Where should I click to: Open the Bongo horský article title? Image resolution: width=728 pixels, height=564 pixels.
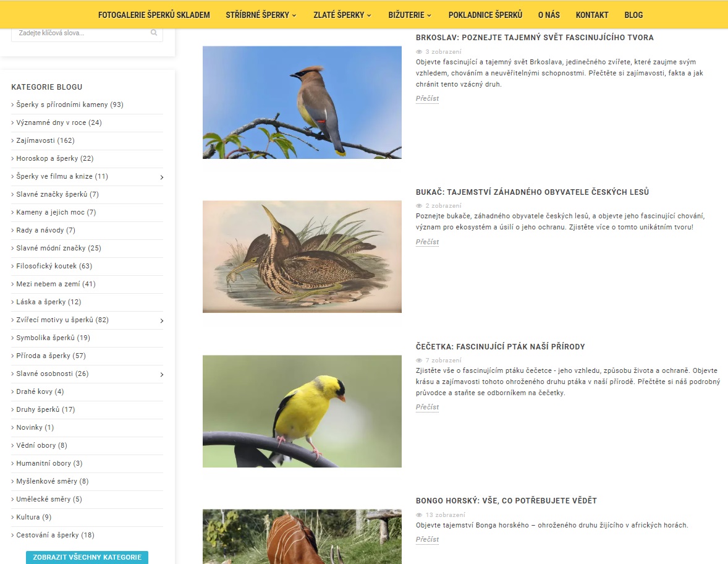coord(506,501)
